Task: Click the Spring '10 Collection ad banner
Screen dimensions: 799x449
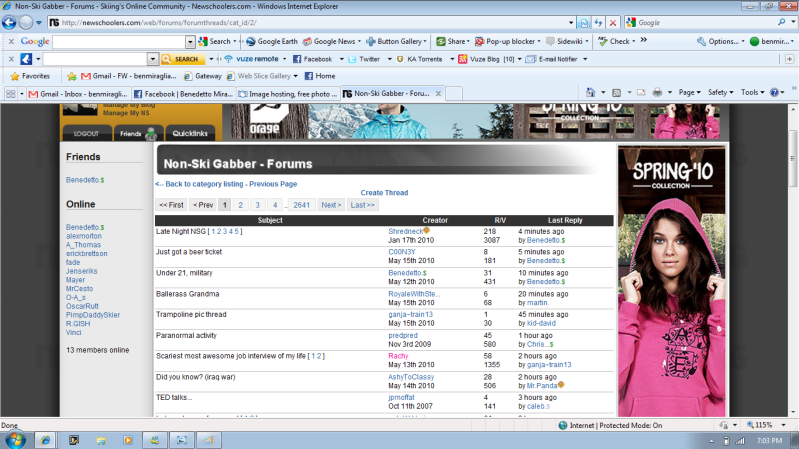Action: click(671, 281)
